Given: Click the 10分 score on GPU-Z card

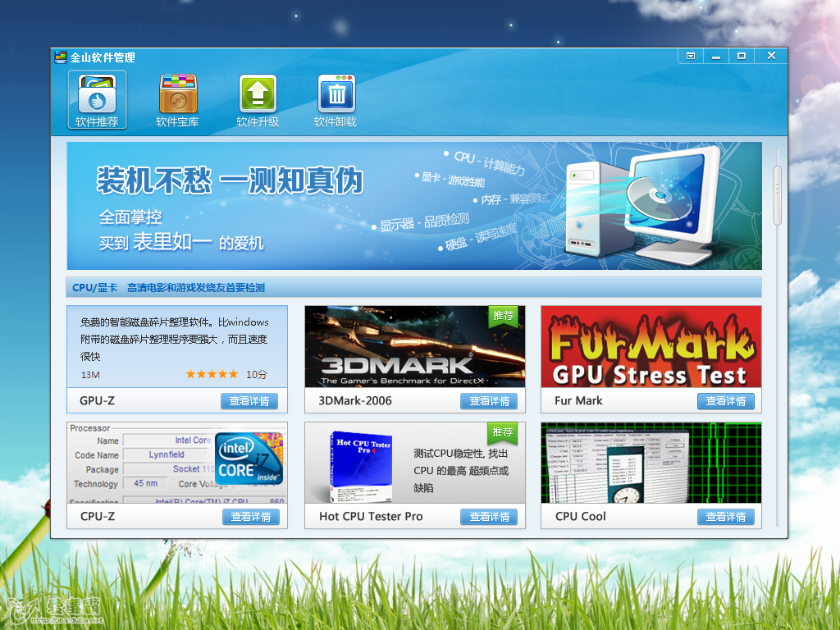Looking at the screenshot, I should (x=257, y=374).
